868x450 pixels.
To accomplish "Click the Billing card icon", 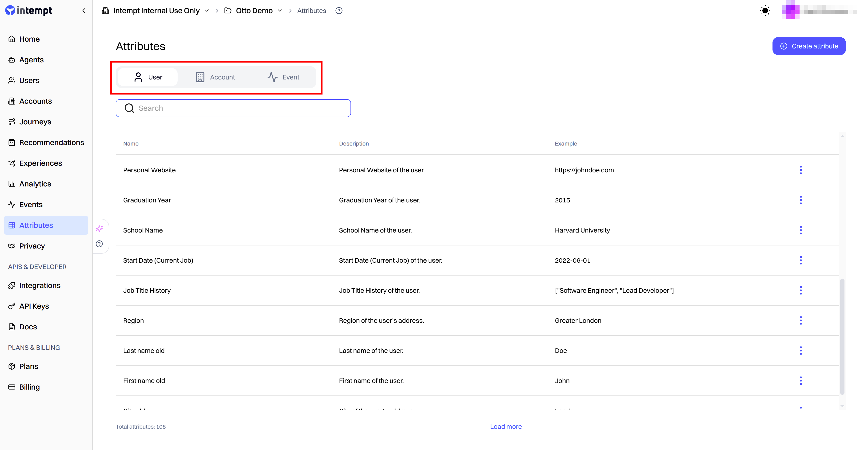I will pos(12,387).
